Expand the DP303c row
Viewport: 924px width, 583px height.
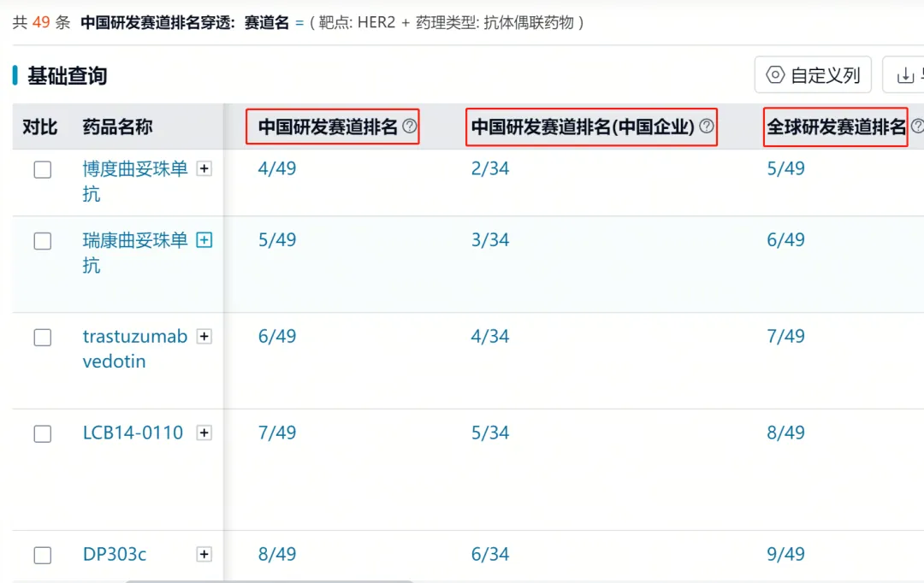[x=204, y=554]
